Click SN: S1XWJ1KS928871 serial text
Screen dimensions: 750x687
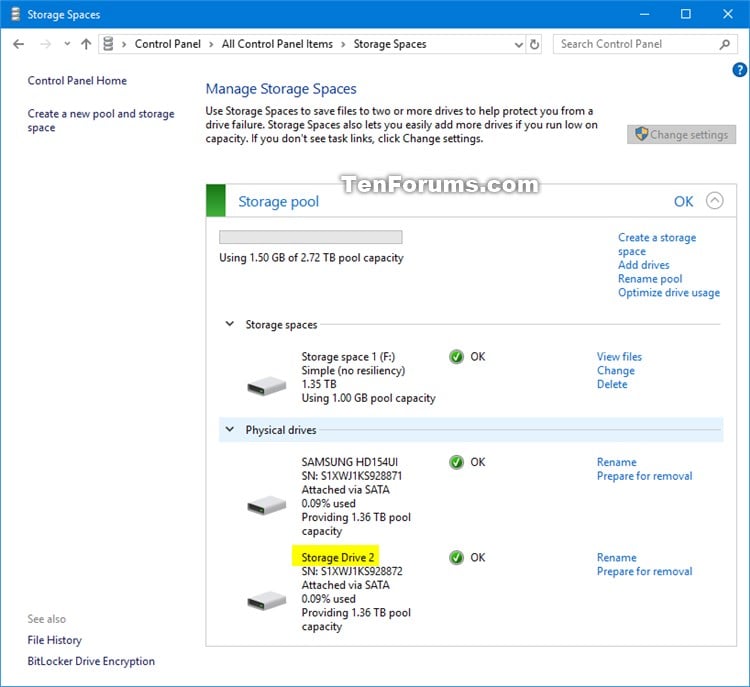point(352,476)
